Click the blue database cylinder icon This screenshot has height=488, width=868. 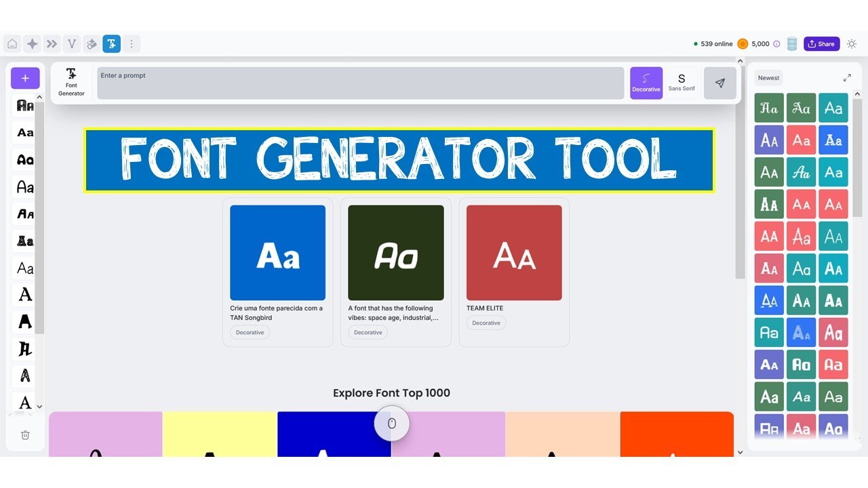tap(791, 44)
